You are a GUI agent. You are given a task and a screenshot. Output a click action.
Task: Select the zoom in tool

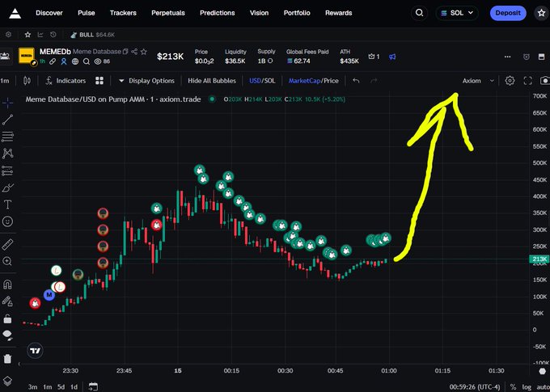pyautogui.click(x=7, y=261)
